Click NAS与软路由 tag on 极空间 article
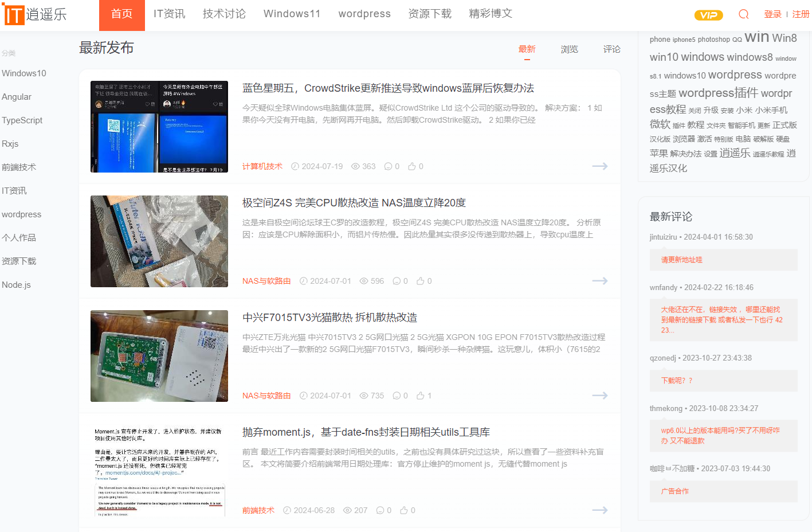 (266, 281)
